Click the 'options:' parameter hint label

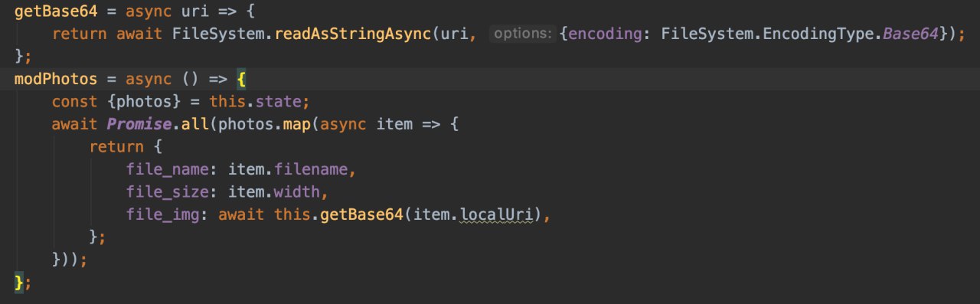[522, 34]
